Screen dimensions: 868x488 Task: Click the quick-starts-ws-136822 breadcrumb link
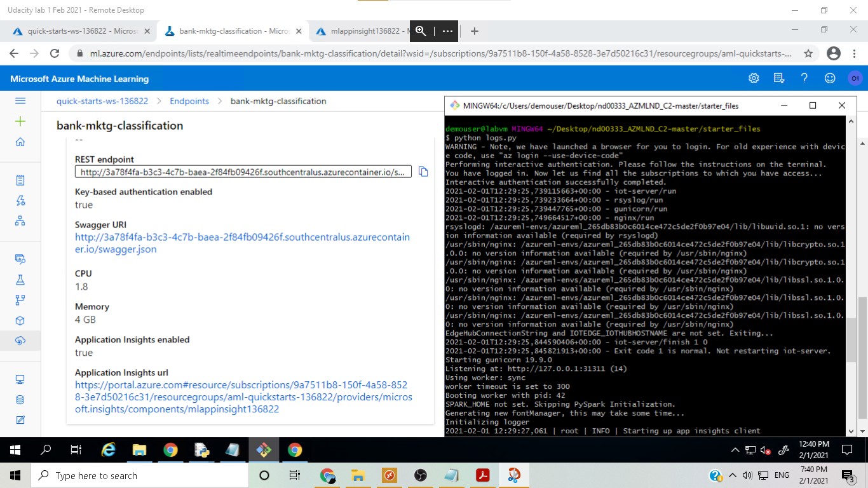tap(102, 101)
